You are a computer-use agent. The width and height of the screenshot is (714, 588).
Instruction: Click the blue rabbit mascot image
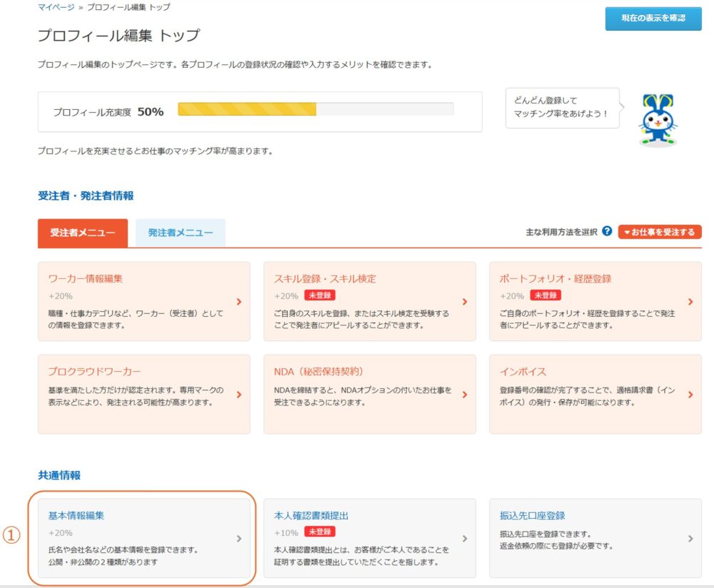click(658, 120)
